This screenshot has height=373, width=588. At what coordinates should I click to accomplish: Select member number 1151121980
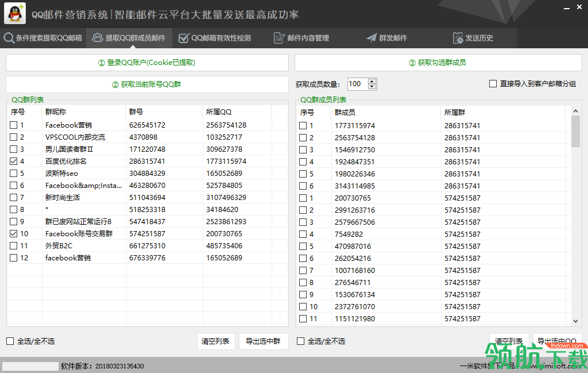tap(355, 318)
